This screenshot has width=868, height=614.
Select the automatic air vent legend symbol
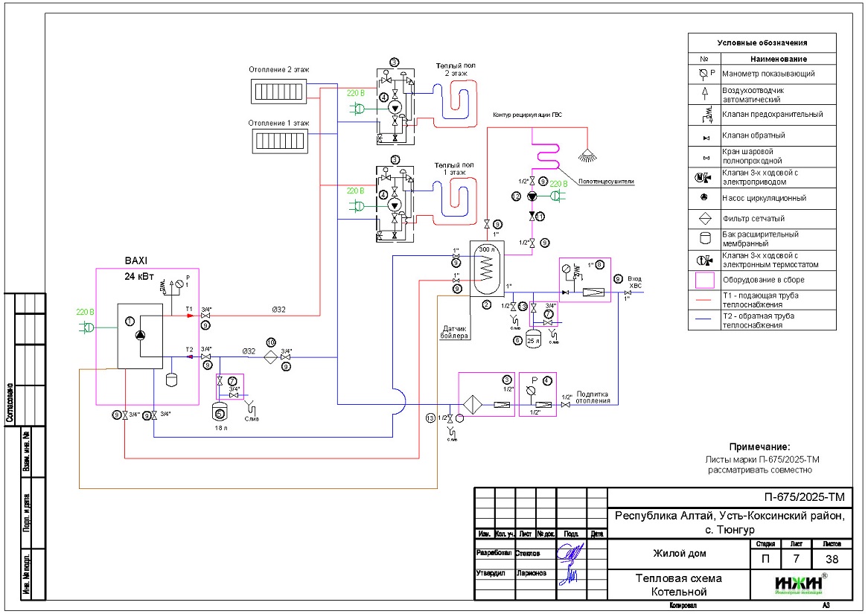703,95
